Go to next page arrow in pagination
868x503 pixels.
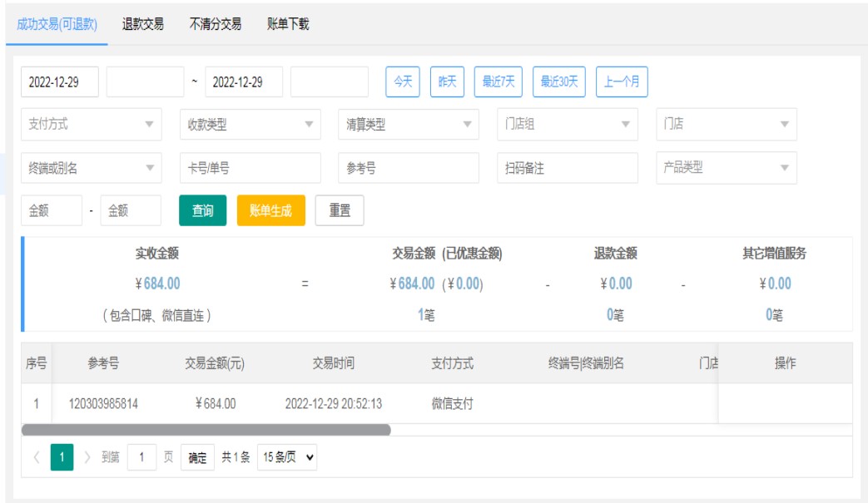coord(87,457)
